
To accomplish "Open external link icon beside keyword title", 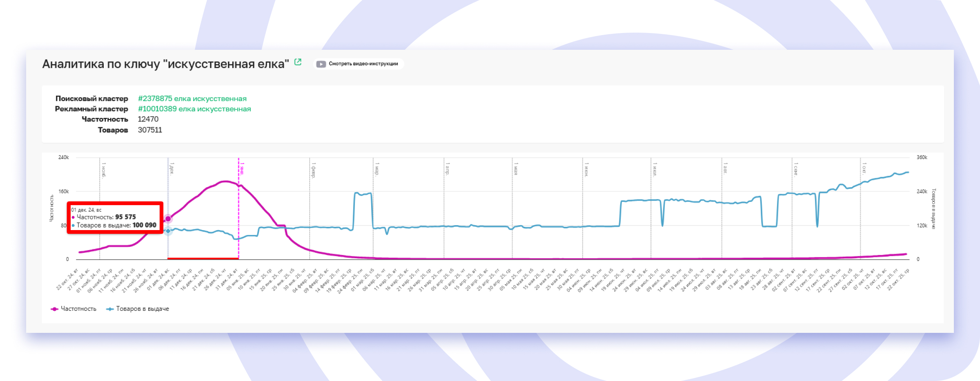I will pos(298,62).
